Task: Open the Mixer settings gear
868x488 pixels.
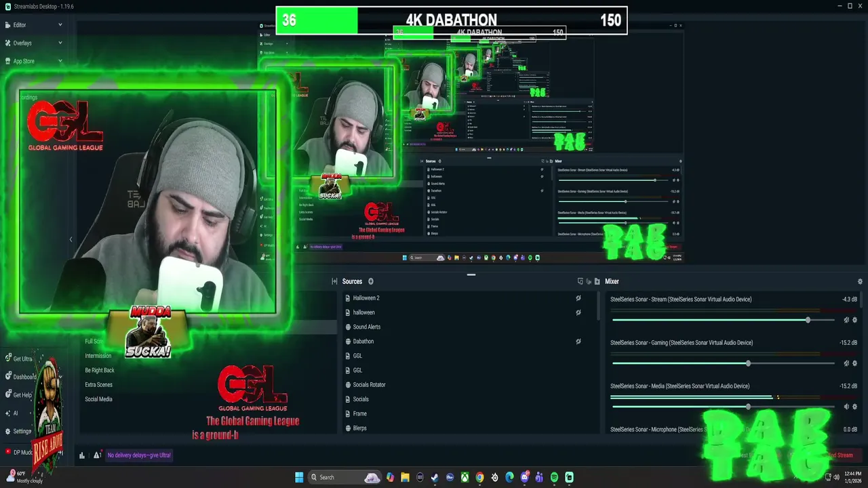Action: pos(860,281)
